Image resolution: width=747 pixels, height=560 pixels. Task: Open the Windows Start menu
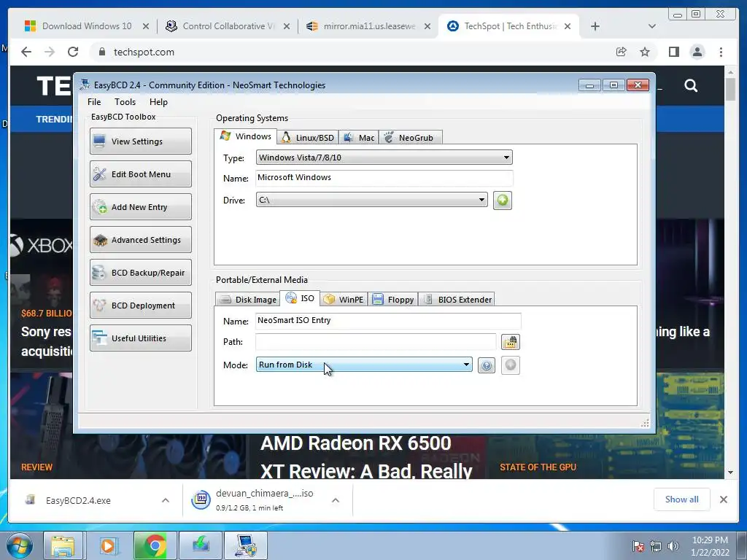tap(19, 545)
